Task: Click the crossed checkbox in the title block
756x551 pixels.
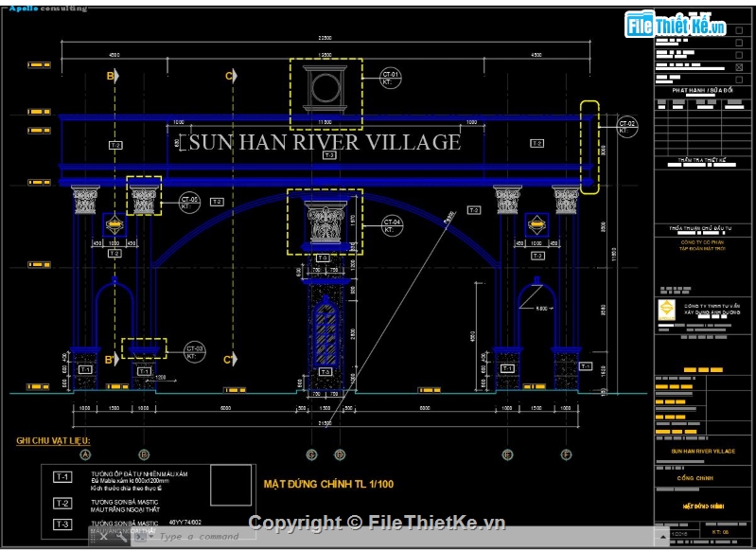Action: coord(739,67)
